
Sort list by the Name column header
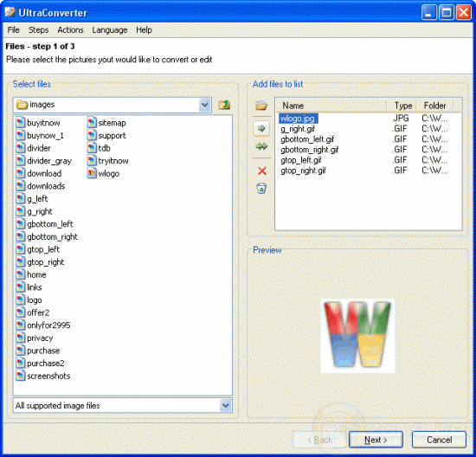click(331, 106)
